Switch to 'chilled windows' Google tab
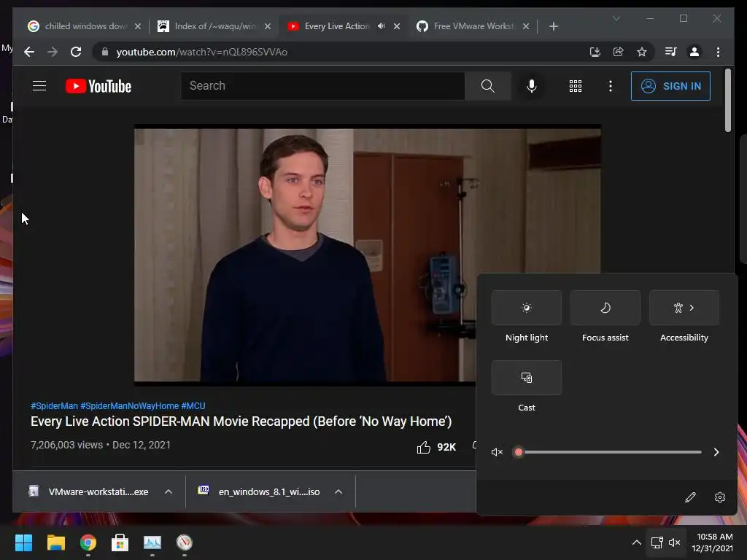 pyautogui.click(x=85, y=26)
